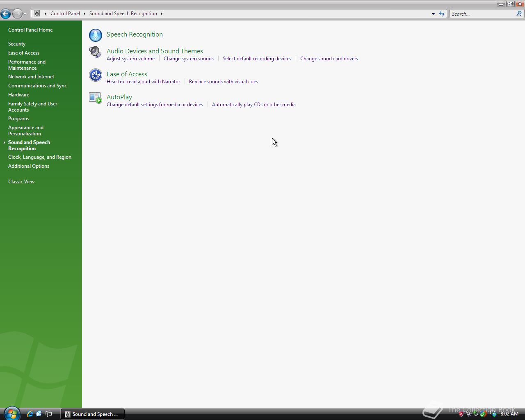Expand the arrow after Control Panel breadcrumb

pos(84,14)
